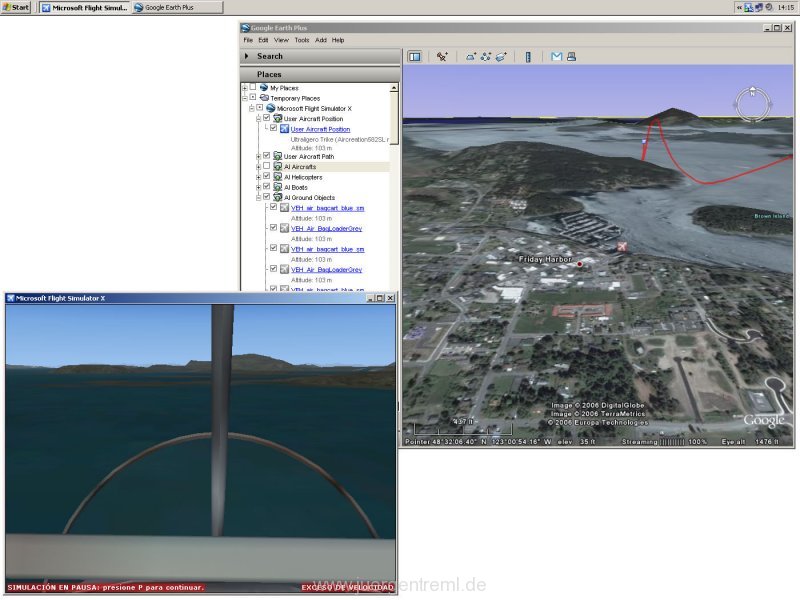Click the red aircraft marker on the map
Image resolution: width=800 pixels, height=600 pixels.
pyautogui.click(x=621, y=246)
